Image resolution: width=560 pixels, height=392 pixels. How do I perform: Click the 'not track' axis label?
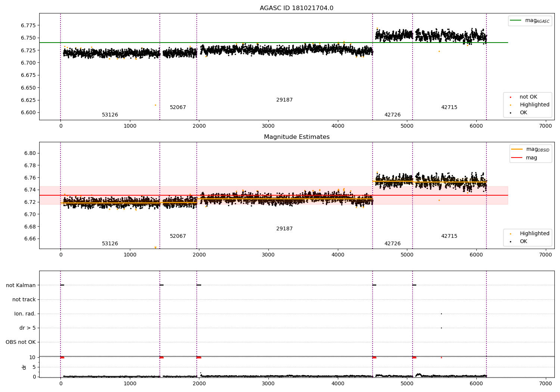[24, 299]
